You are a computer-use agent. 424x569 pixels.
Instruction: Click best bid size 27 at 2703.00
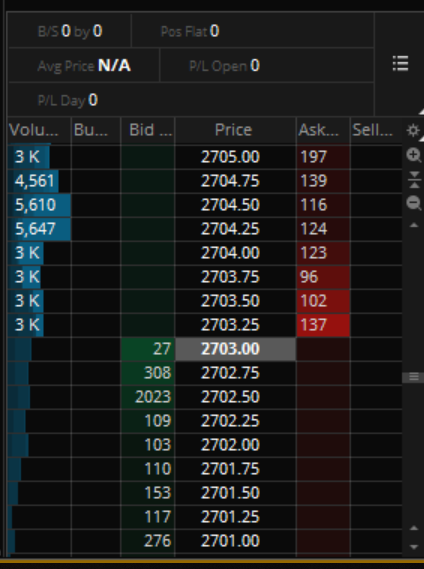tap(148, 349)
